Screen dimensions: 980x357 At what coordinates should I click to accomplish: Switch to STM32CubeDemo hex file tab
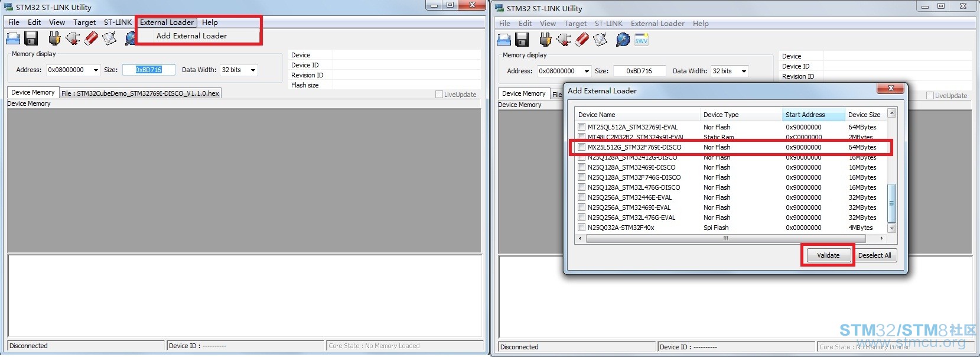pos(140,93)
